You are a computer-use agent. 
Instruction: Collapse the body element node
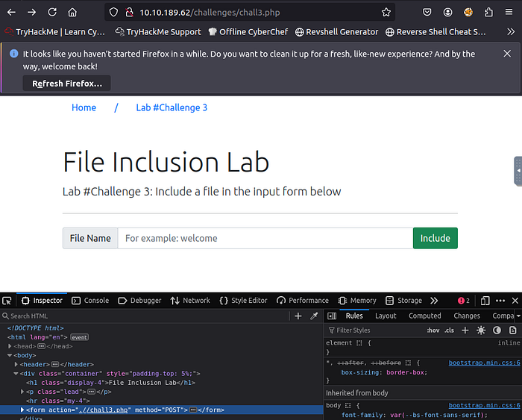(10, 355)
